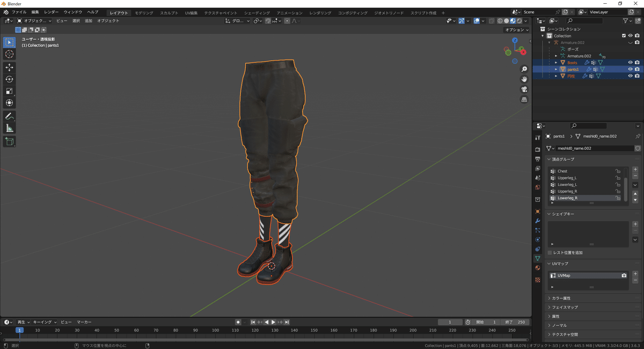Hide the Boots object in viewport
Screen dimensions: 644x349
click(630, 62)
